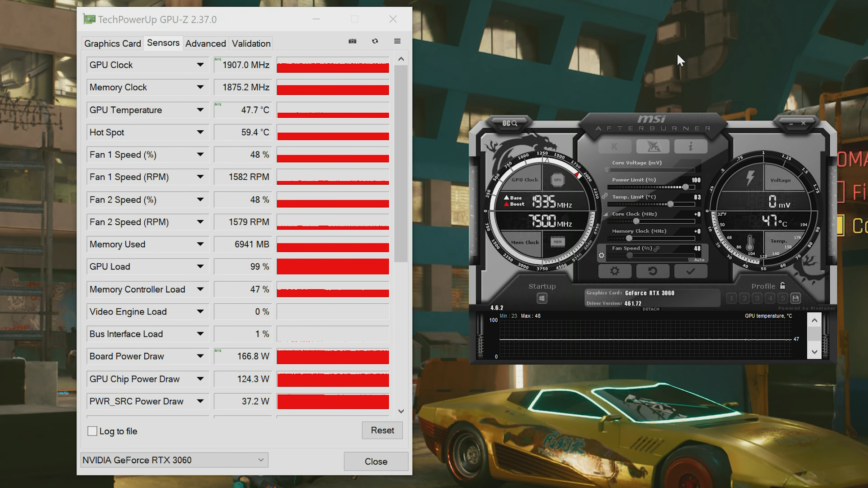Screen dimensions: 868x488
Task: Click Afterburner graph scroll down arrow
Action: click(815, 352)
